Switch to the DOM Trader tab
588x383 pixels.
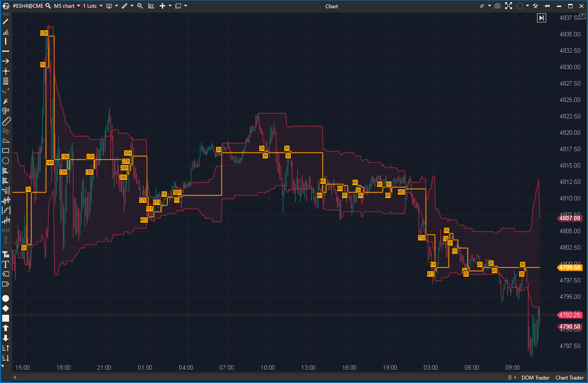535,378
